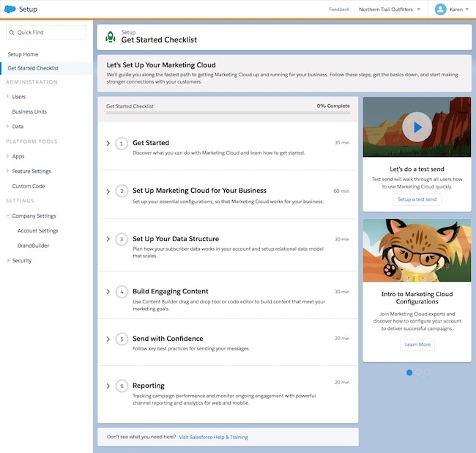Click the rocket Setup icon
This screenshot has width=476, height=453.
point(111,36)
